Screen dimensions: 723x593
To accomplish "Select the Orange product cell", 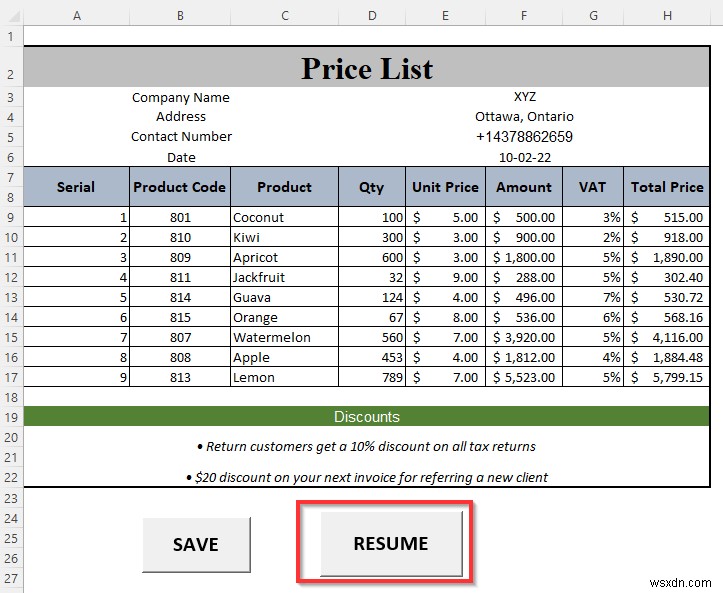I will pos(284,317).
